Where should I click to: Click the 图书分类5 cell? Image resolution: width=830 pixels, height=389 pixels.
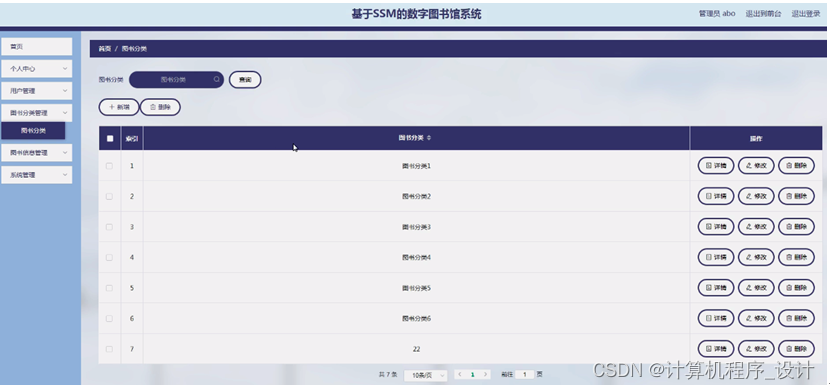click(x=416, y=288)
